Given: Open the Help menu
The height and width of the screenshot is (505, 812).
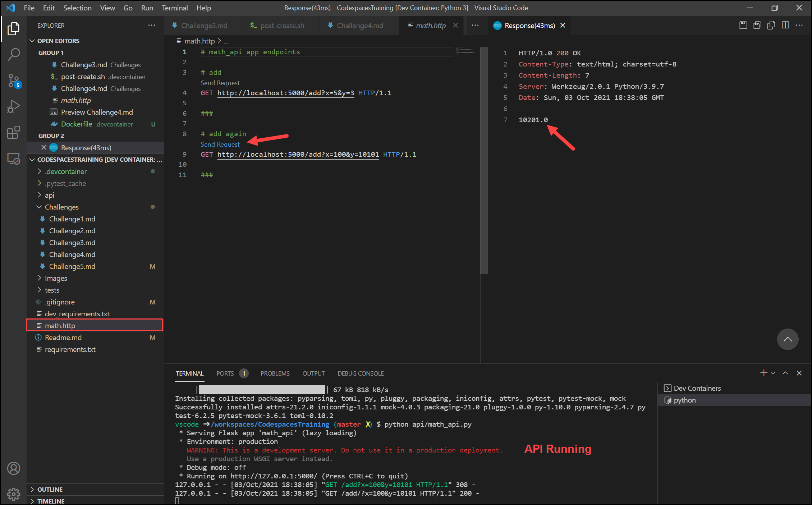Looking at the screenshot, I should point(204,8).
